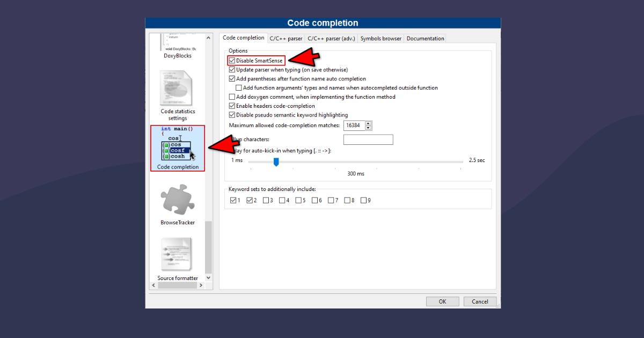Click the OK button
The width and height of the screenshot is (644, 338).
(x=442, y=302)
